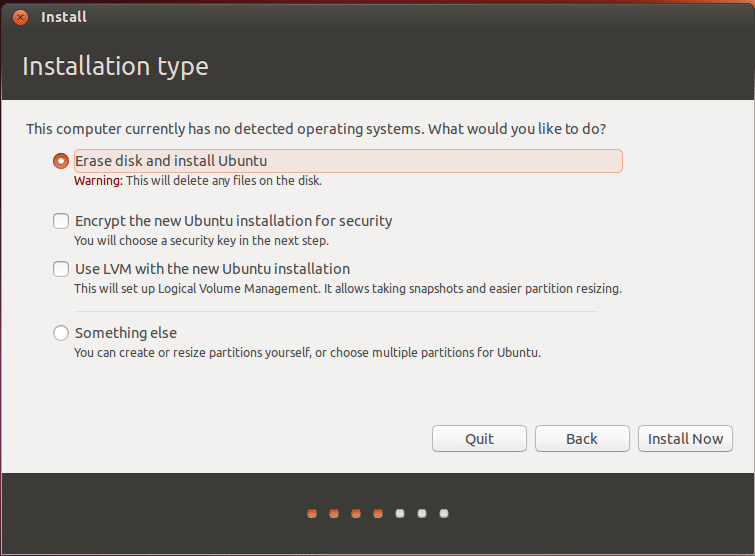Image resolution: width=755 pixels, height=556 pixels.
Task: Tick the Use LVM with new Ubuntu installation checkbox
Action: [61, 269]
